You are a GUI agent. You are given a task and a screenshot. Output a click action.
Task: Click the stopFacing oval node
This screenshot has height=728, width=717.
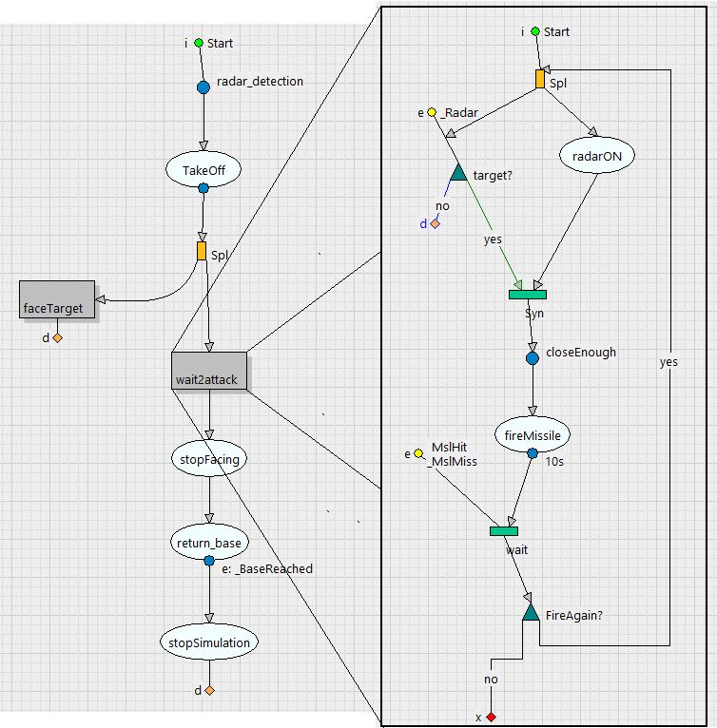pyautogui.click(x=208, y=459)
